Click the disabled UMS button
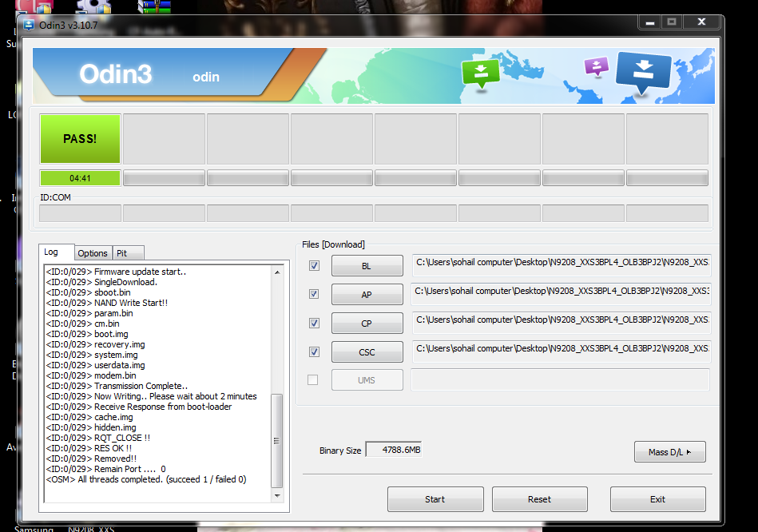The image size is (758, 532). [367, 380]
